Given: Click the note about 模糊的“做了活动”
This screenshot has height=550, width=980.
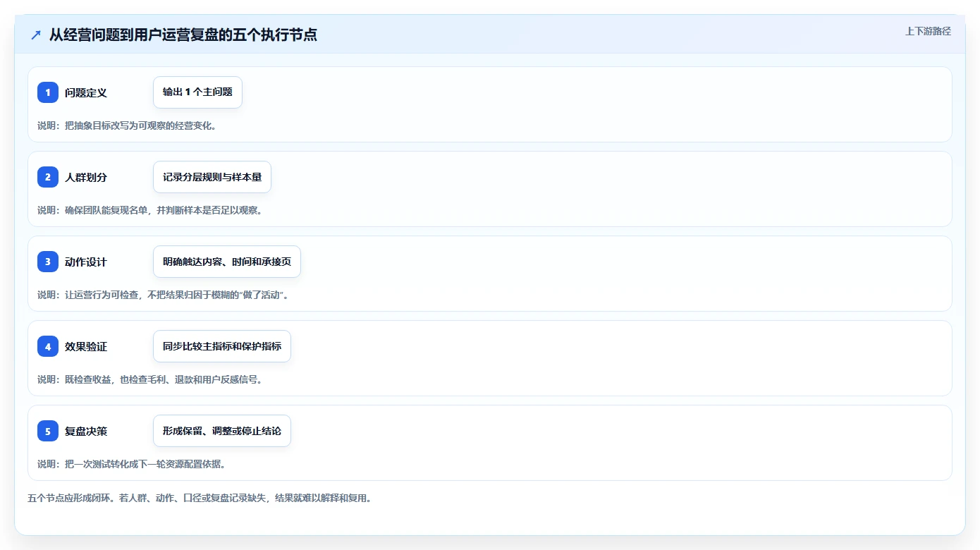Looking at the screenshot, I should (x=164, y=295).
